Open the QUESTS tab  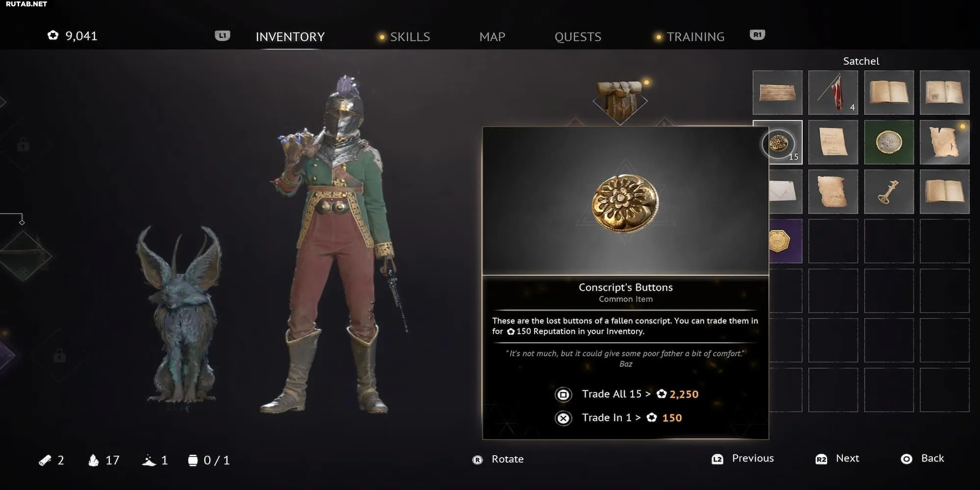578,37
